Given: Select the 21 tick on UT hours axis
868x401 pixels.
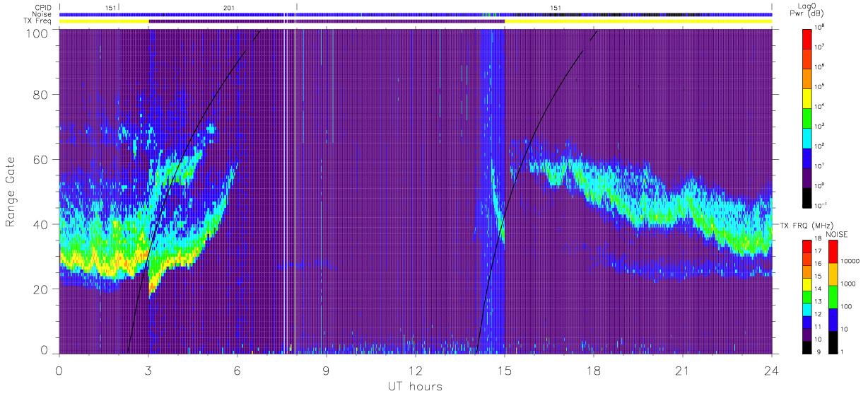Looking at the screenshot, I should [x=683, y=371].
